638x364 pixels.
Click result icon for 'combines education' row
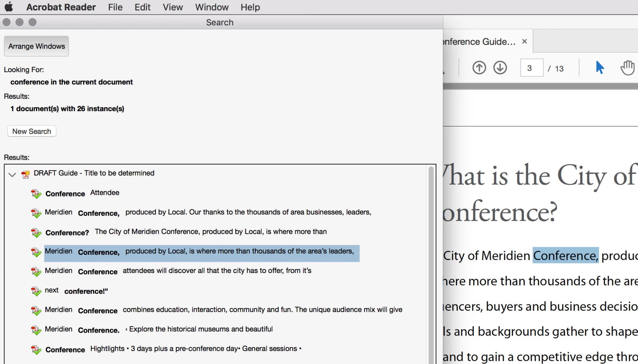[x=36, y=311]
